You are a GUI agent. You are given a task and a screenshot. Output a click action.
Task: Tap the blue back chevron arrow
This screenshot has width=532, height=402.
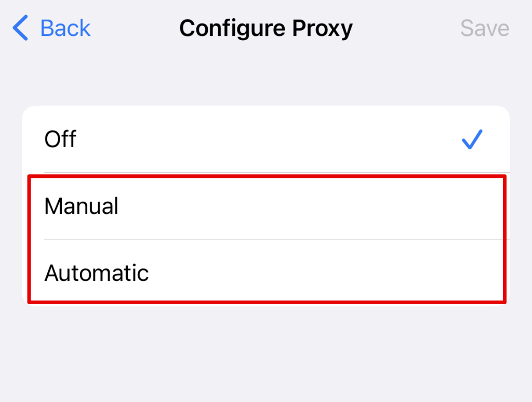[21, 28]
